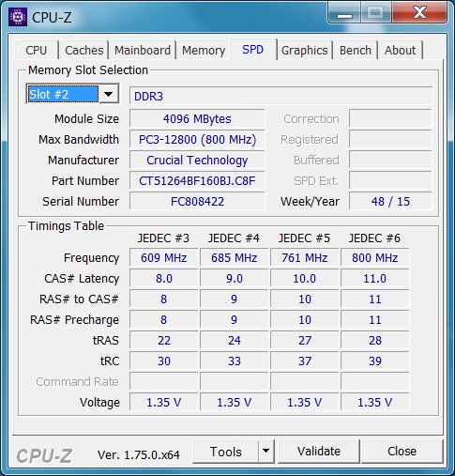Select the SPD tab

tap(253, 49)
